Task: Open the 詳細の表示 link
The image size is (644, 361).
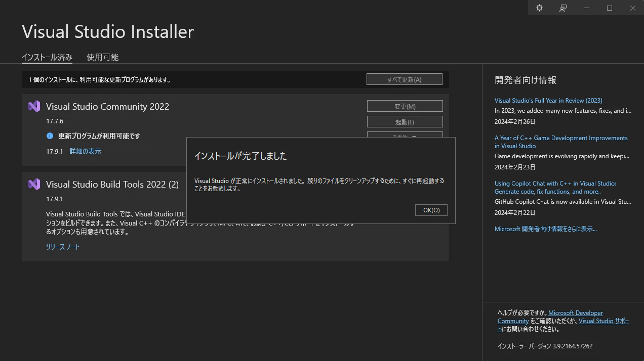Action: (86, 151)
